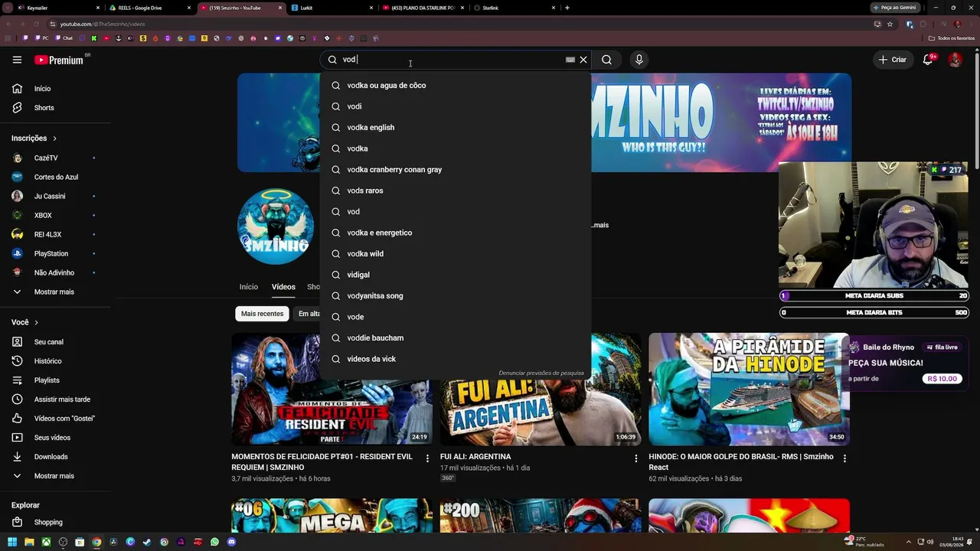Open Downloads in the sidebar

click(x=55, y=457)
